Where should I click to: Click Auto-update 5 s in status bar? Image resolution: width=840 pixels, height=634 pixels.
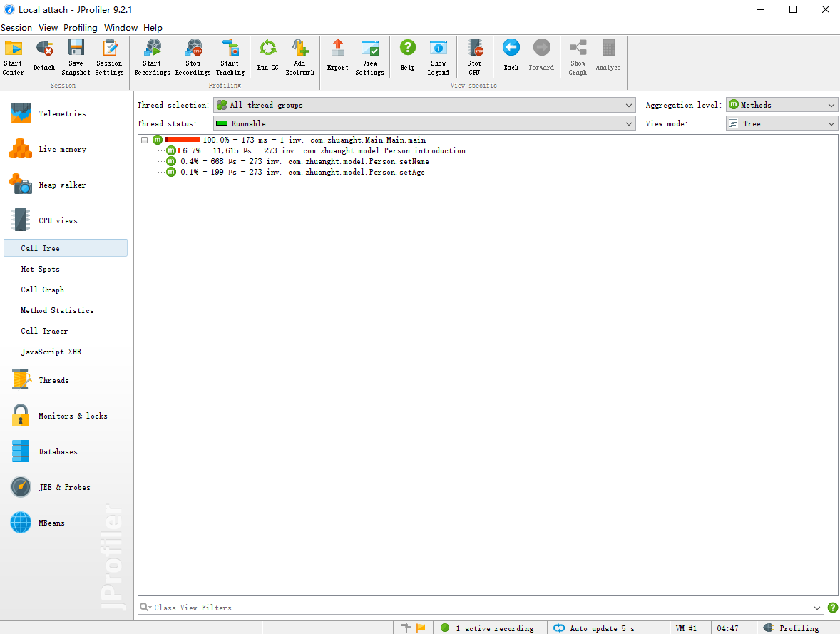click(x=594, y=628)
